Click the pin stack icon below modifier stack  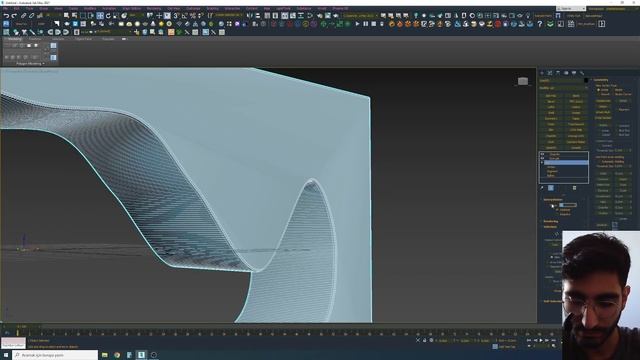pos(542,188)
